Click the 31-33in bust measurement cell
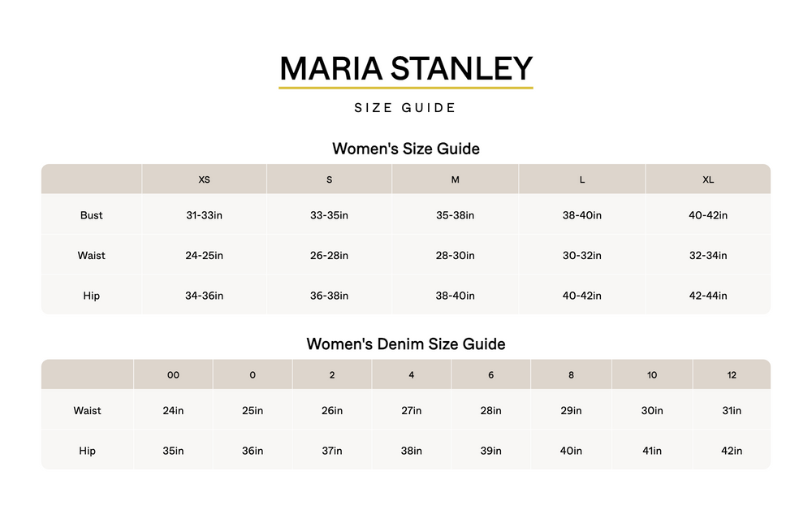The height and width of the screenshot is (523, 812). pos(204,215)
